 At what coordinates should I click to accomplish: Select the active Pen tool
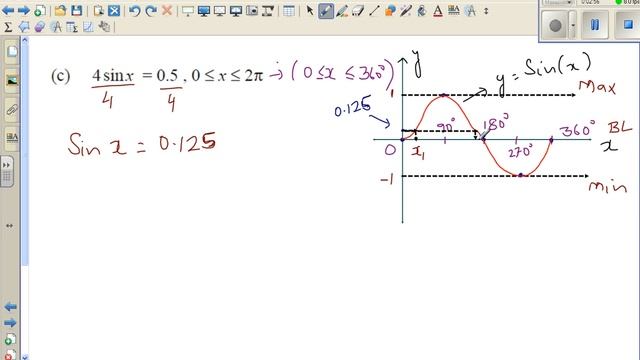(326, 11)
